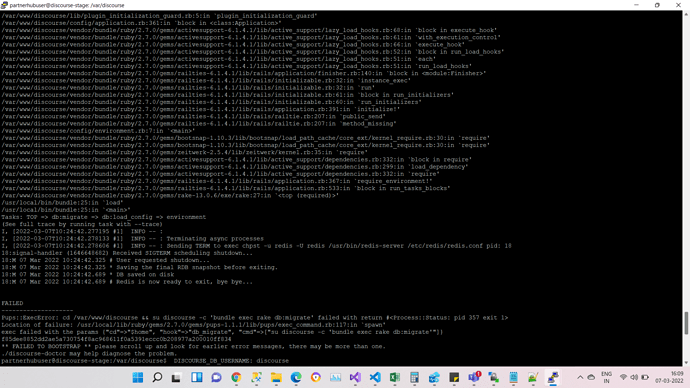Open the taskbar icon right of Calculator

434,377
